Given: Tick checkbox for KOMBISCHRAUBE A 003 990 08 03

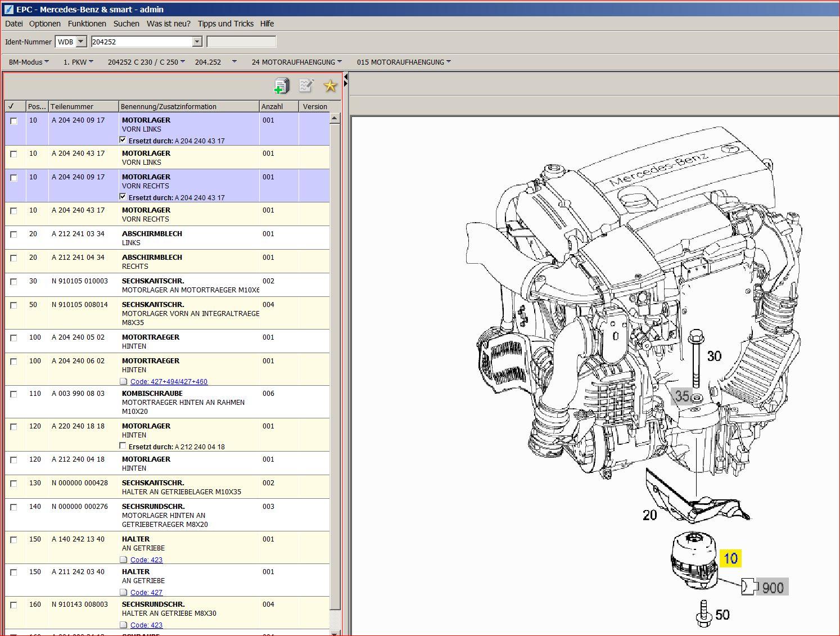Looking at the screenshot, I should point(13,394).
